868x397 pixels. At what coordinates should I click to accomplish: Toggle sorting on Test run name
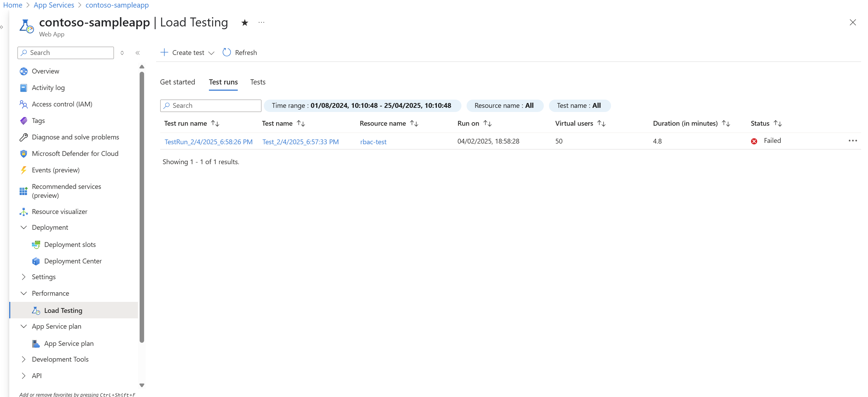click(215, 123)
